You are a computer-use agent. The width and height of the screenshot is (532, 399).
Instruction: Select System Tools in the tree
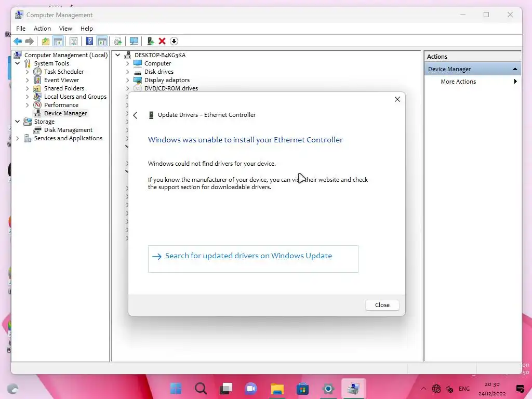[51, 63]
